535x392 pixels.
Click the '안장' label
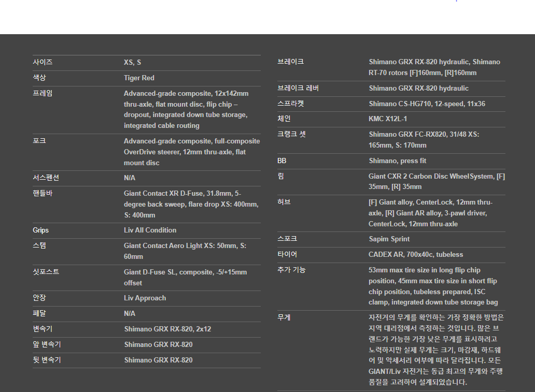pos(39,298)
